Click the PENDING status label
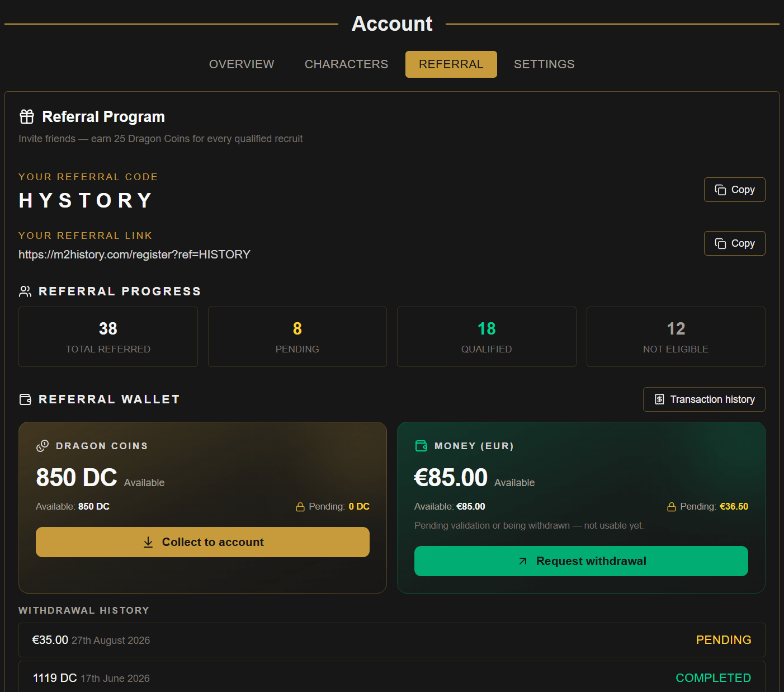The image size is (784, 692). pos(724,640)
